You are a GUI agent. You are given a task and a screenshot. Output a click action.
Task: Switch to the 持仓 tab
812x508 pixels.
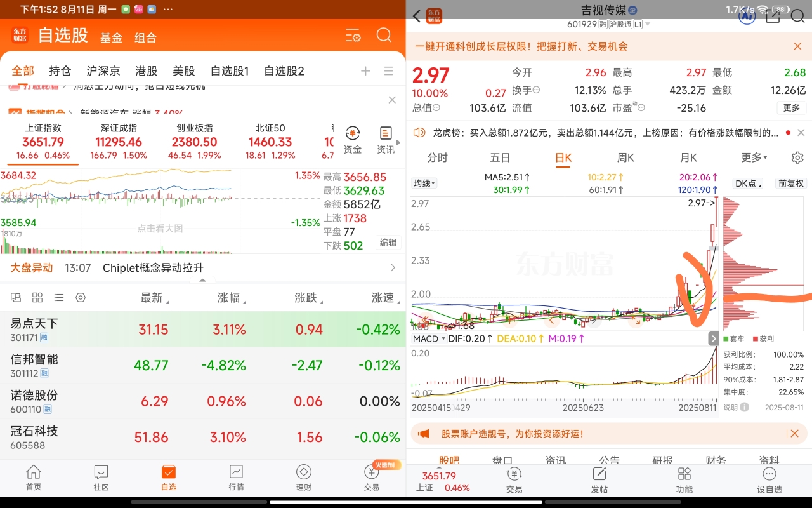point(60,71)
